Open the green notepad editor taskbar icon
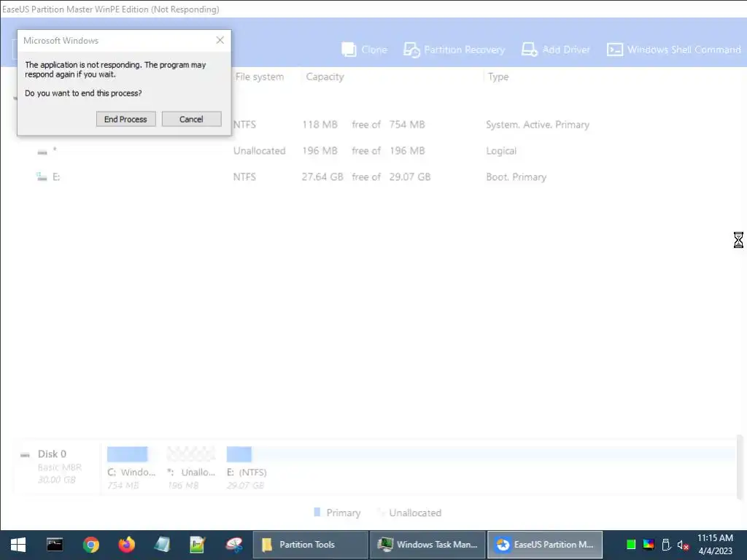Screen dimensions: 747x560 [197, 544]
